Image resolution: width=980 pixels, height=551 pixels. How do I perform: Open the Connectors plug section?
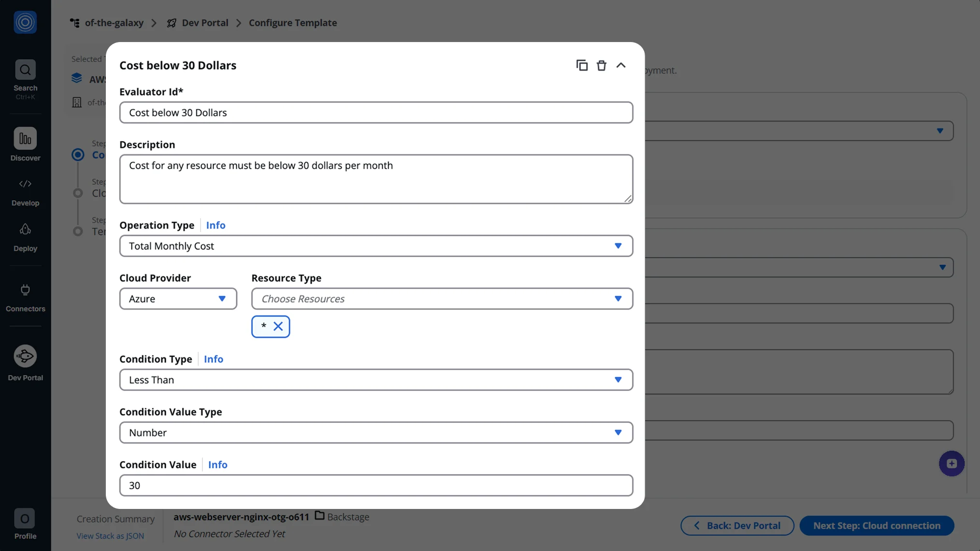25,290
